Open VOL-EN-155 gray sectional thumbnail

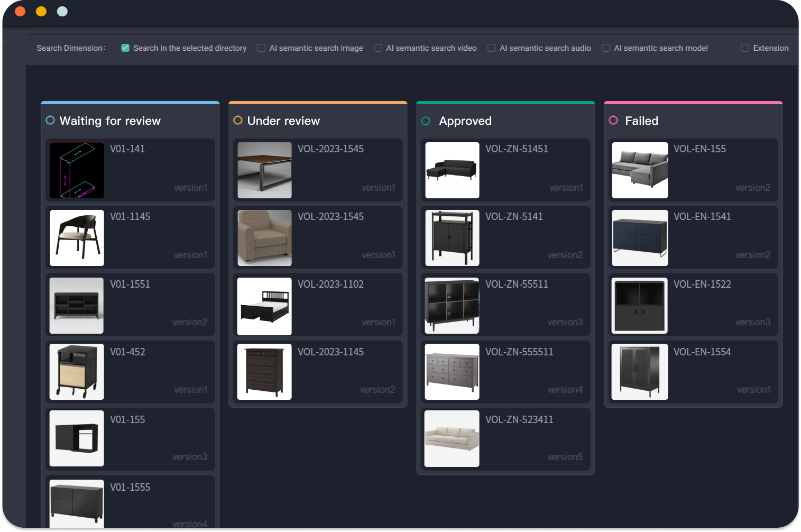[640, 170]
